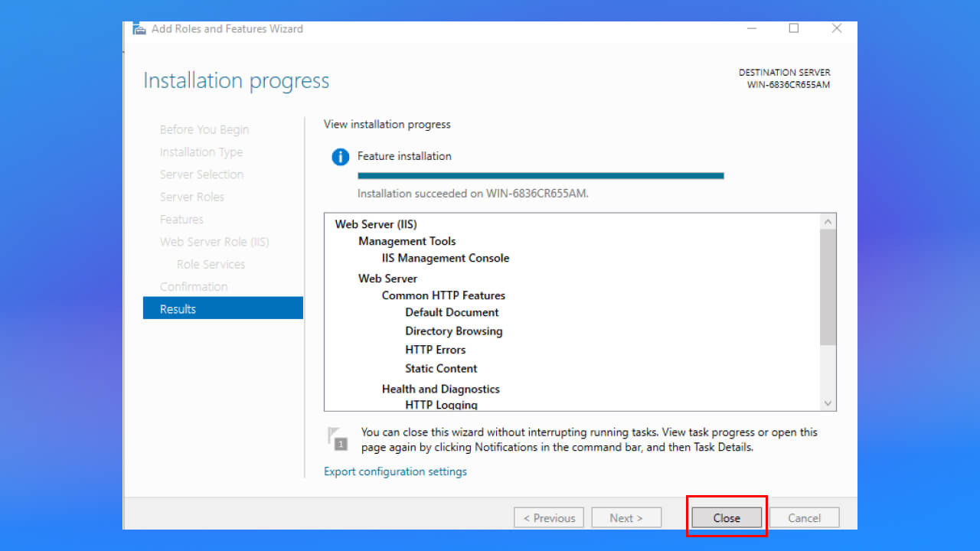Select the Confirmation step
The image size is (980, 551).
(194, 286)
